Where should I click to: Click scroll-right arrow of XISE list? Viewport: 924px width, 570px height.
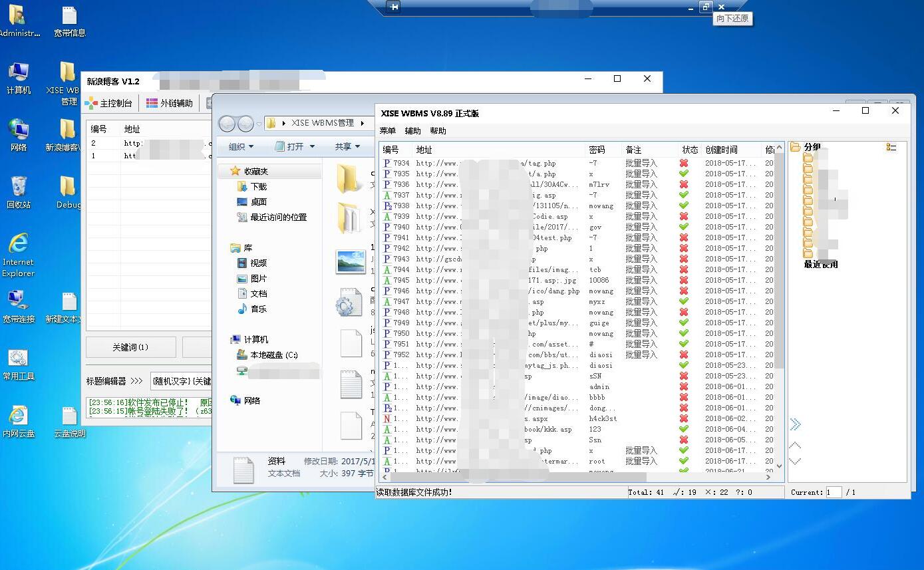[769, 477]
